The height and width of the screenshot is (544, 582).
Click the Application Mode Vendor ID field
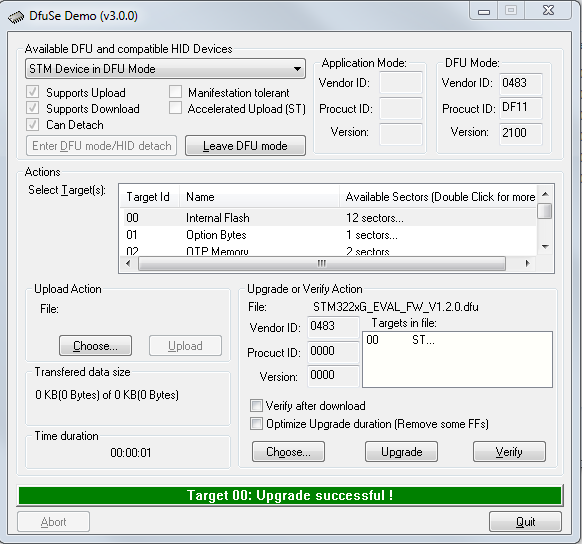pos(401,82)
